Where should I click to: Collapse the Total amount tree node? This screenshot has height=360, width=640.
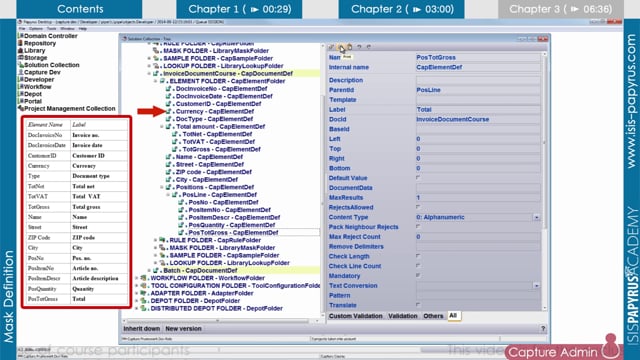pyautogui.click(x=162, y=127)
